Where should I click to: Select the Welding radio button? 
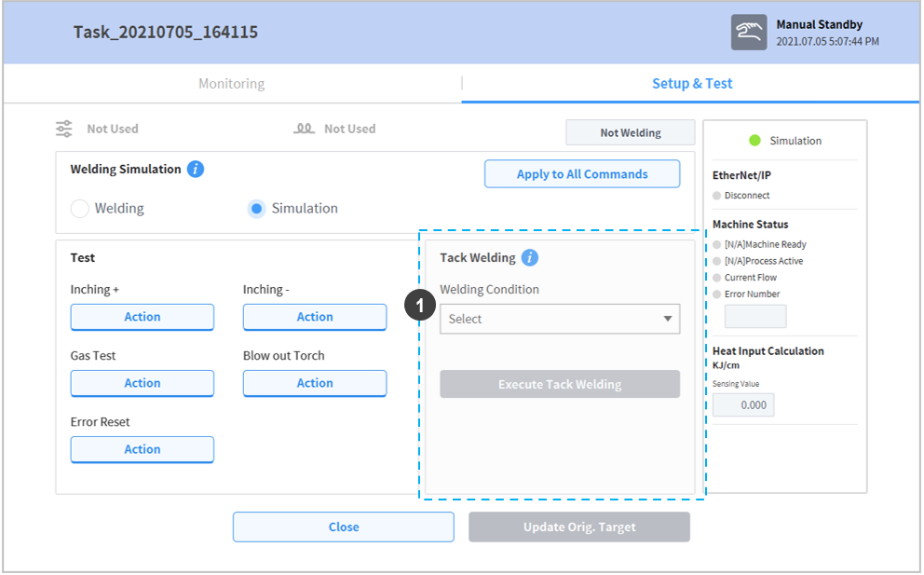point(81,209)
